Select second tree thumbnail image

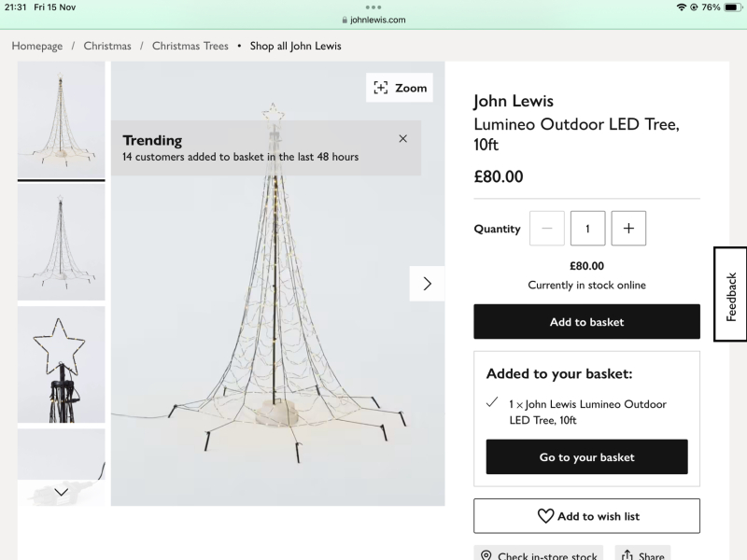(61, 242)
